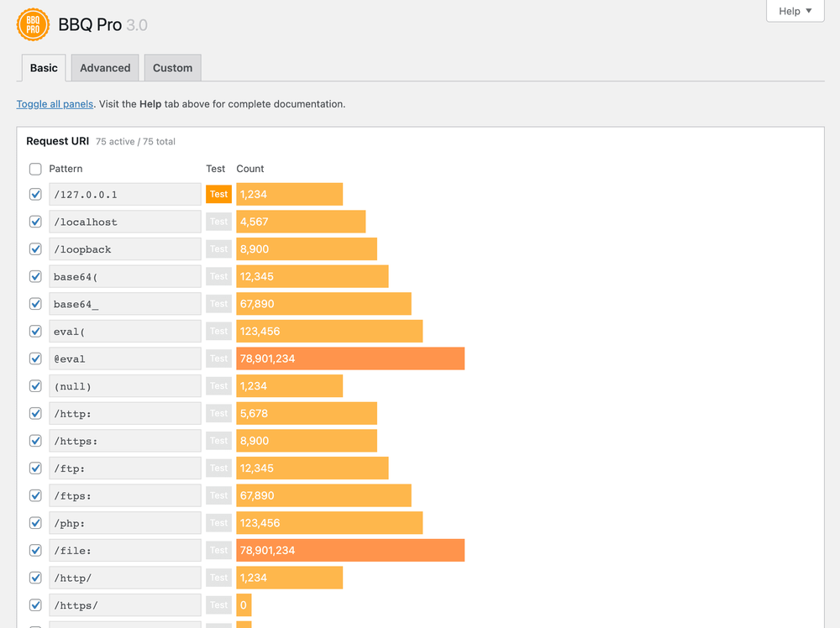Select the Basic tab

pos(43,67)
